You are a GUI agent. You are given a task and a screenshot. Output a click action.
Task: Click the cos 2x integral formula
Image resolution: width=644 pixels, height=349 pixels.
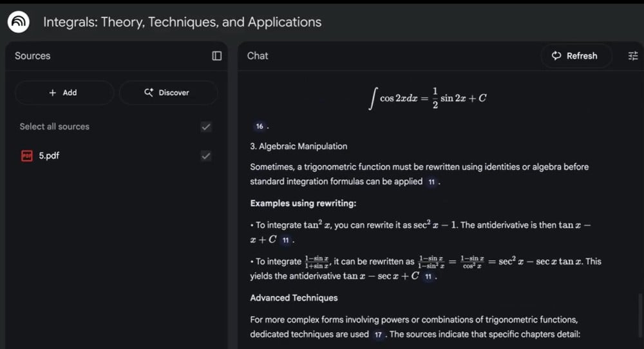click(428, 99)
